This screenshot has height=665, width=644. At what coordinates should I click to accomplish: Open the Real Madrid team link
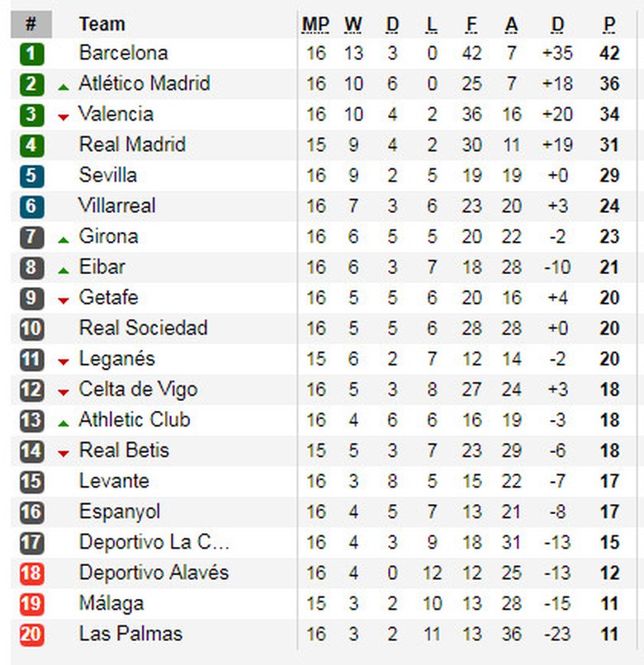[132, 145]
